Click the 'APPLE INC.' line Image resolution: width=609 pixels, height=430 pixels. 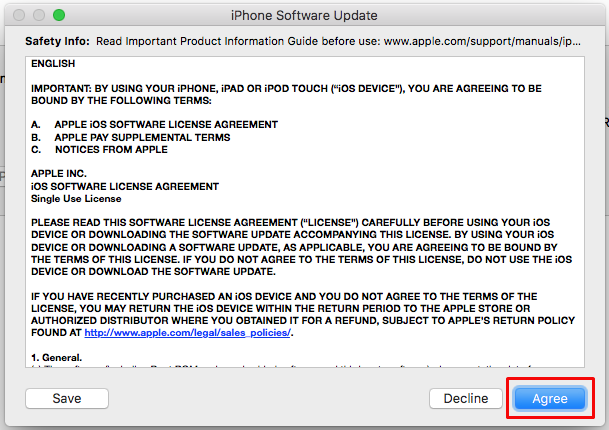click(59, 173)
